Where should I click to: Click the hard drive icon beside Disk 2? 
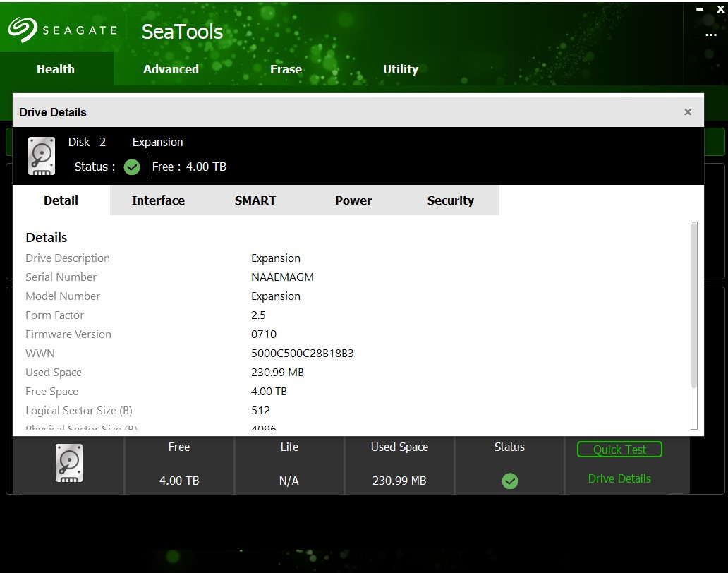[42, 156]
